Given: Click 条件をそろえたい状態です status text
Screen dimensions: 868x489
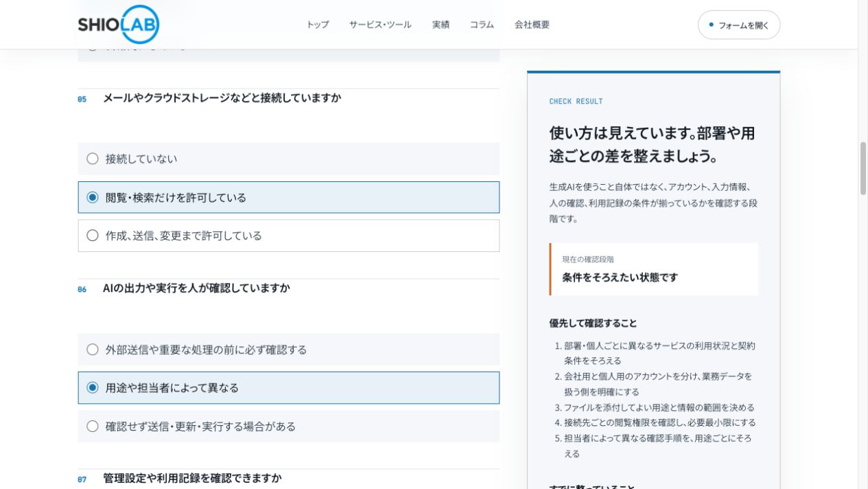Looking at the screenshot, I should 620,277.
